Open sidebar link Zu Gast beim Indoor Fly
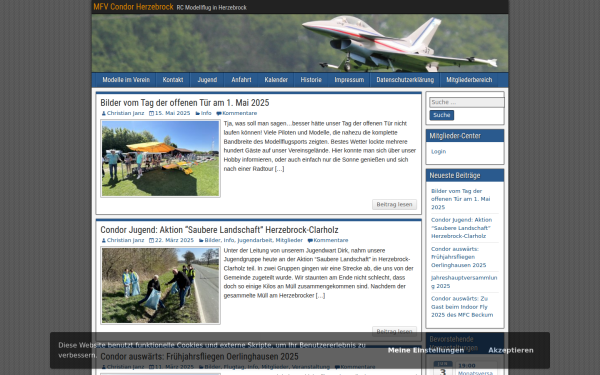 pyautogui.click(x=462, y=307)
